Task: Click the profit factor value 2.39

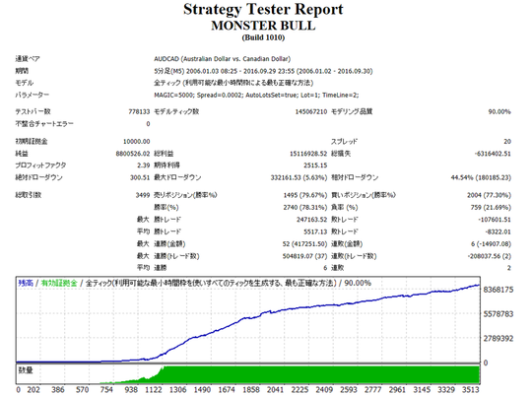Action: click(143, 165)
